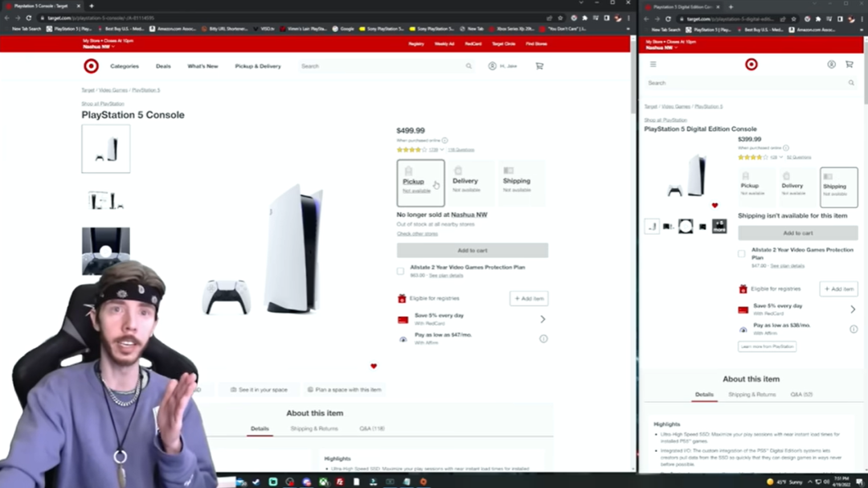
Task: Select the Shipping option in right window
Action: (x=838, y=187)
